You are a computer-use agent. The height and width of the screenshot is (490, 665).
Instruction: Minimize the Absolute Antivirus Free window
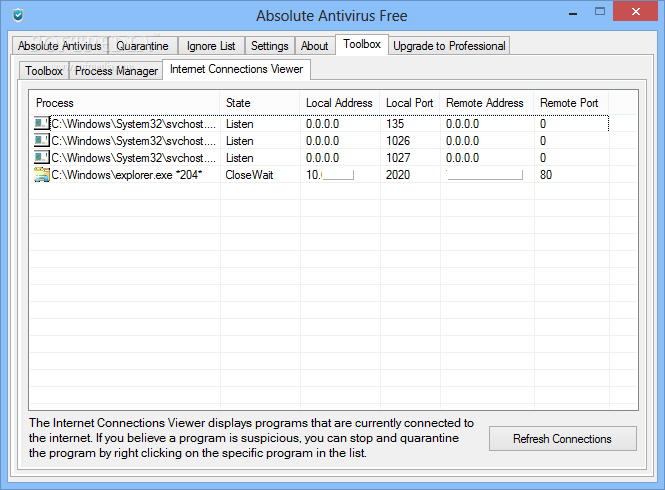[573, 13]
